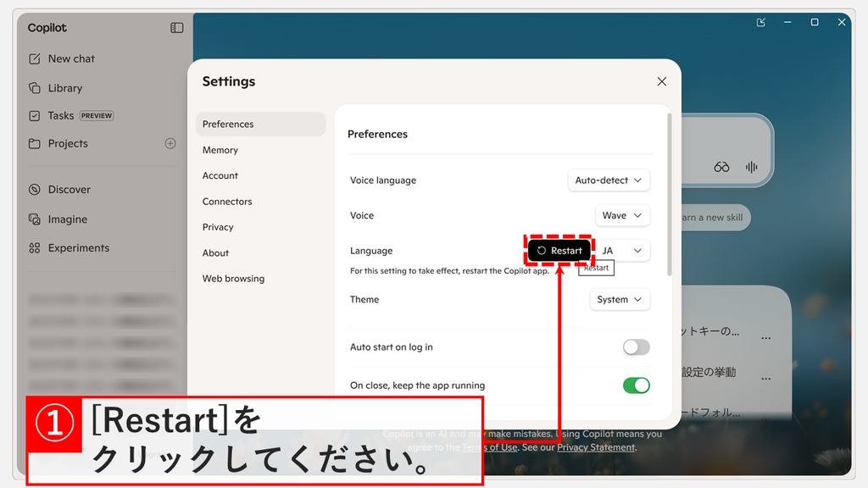Select the Web browsing settings tab
Viewport: 868px width, 488px height.
[x=234, y=278]
